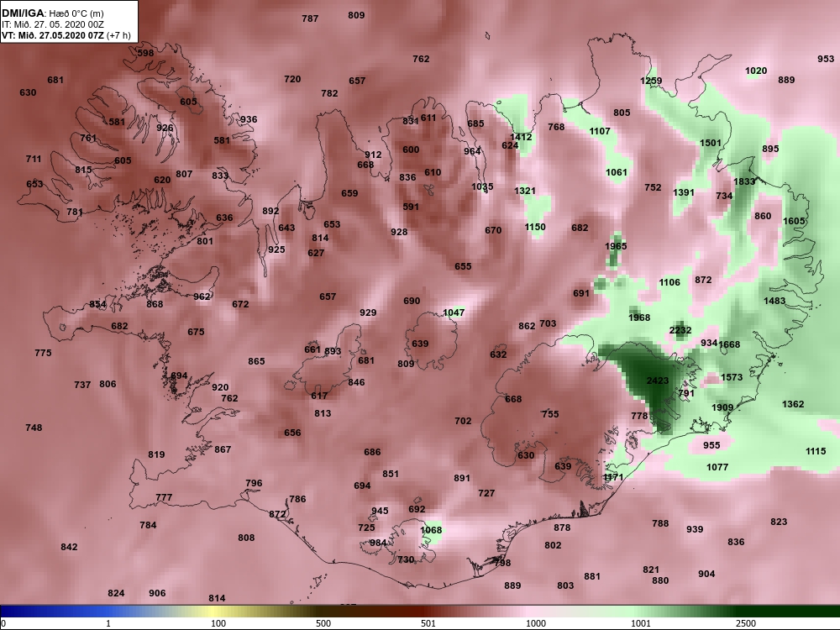
Task: Click the map value 906
Action: 157,592
